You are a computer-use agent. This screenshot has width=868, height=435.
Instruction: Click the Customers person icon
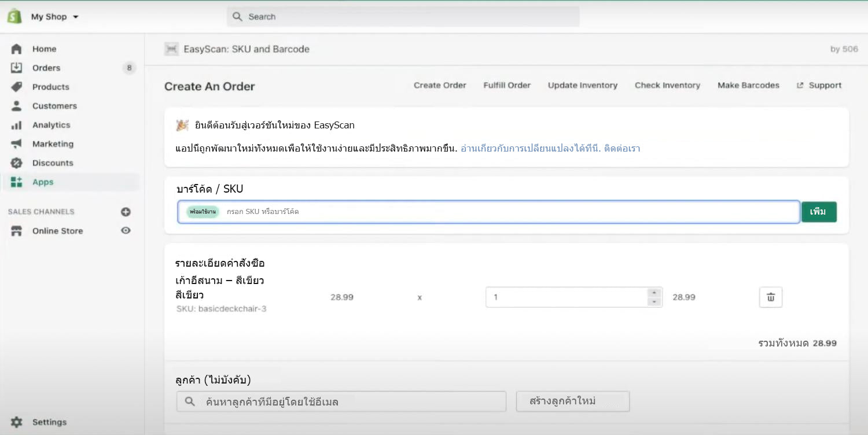(x=16, y=106)
